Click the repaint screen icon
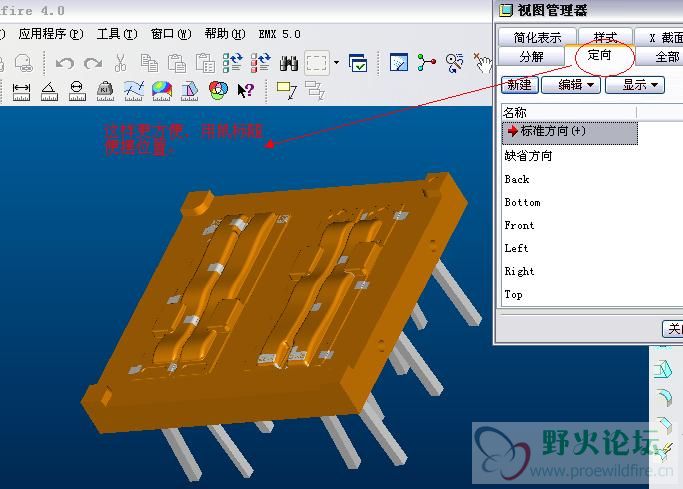Image resolution: width=683 pixels, height=489 pixels. click(x=399, y=63)
